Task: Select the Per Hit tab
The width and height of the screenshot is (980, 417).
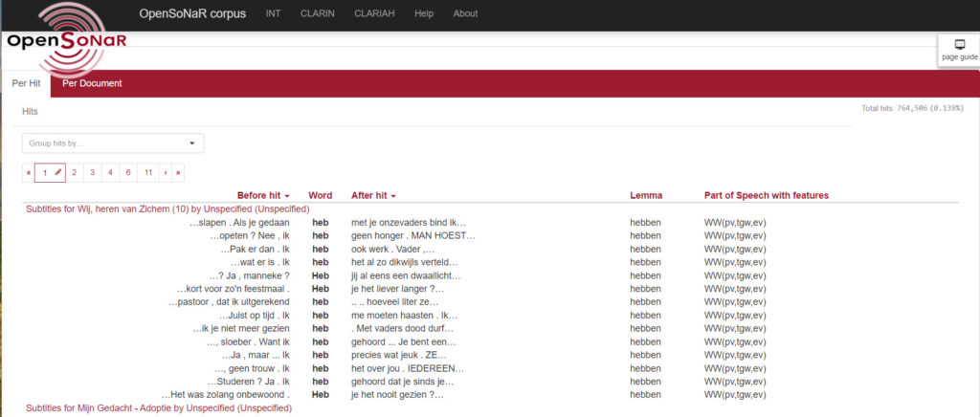Action: (26, 83)
